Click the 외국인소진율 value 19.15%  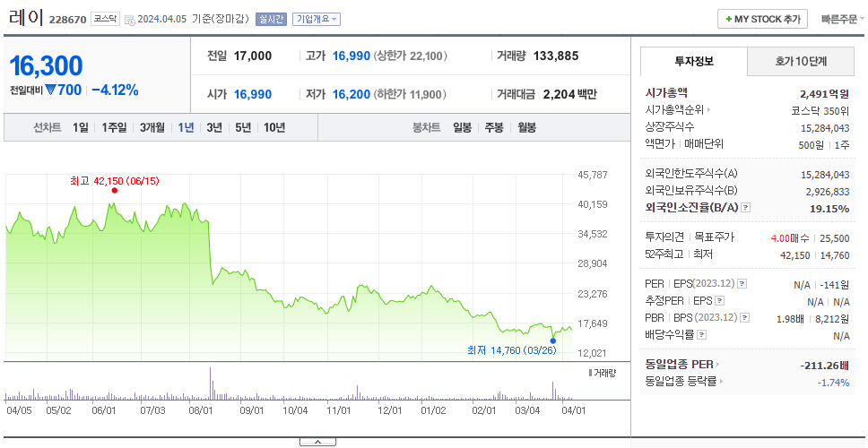click(x=829, y=209)
